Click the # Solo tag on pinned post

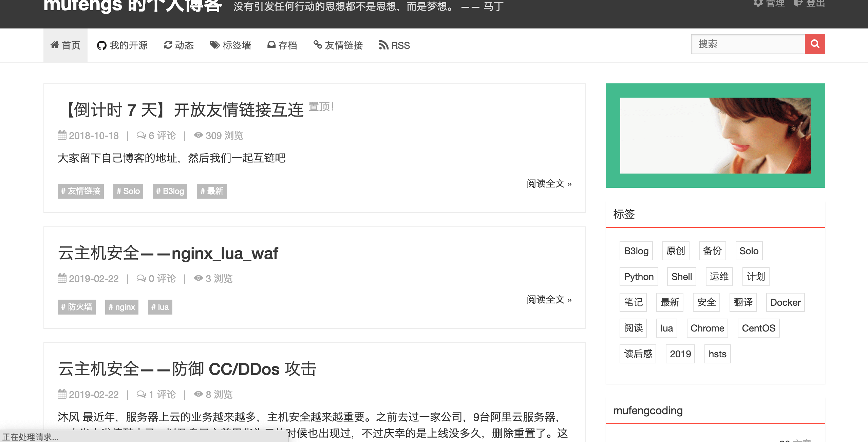pos(128,191)
